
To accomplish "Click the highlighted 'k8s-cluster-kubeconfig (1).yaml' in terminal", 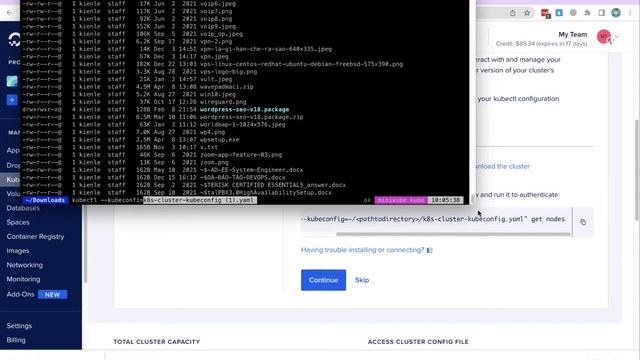I will click(200, 200).
